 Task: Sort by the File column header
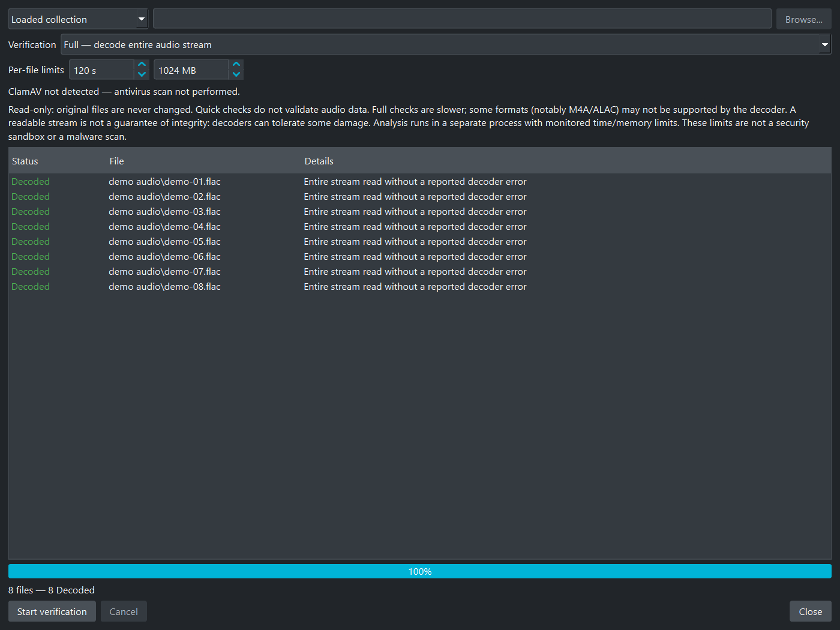click(x=203, y=161)
